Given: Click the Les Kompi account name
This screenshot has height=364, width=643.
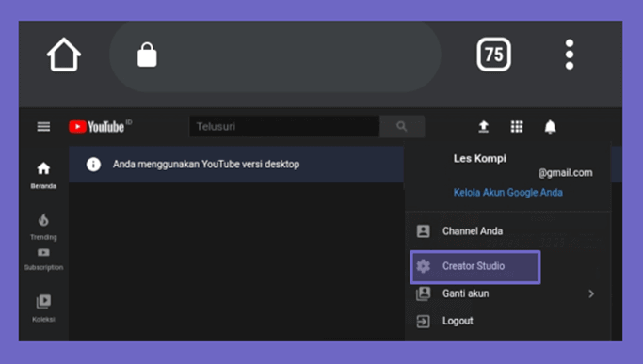Looking at the screenshot, I should click(480, 158).
